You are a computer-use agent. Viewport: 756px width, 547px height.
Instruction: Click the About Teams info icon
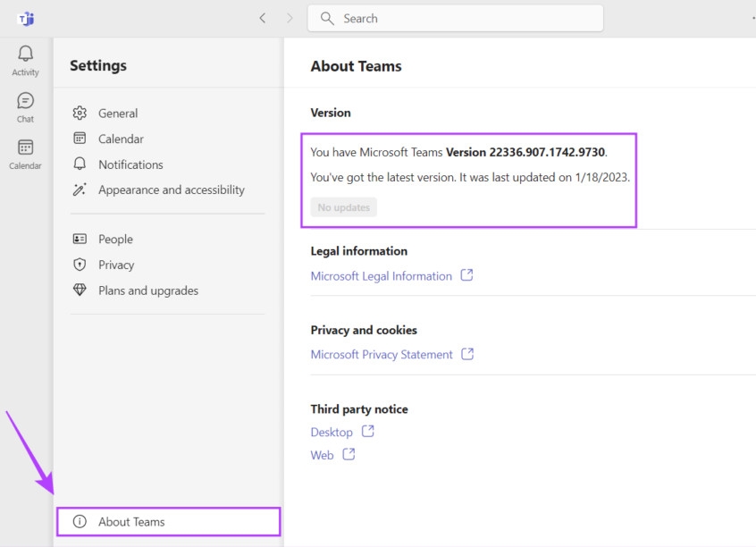point(80,521)
